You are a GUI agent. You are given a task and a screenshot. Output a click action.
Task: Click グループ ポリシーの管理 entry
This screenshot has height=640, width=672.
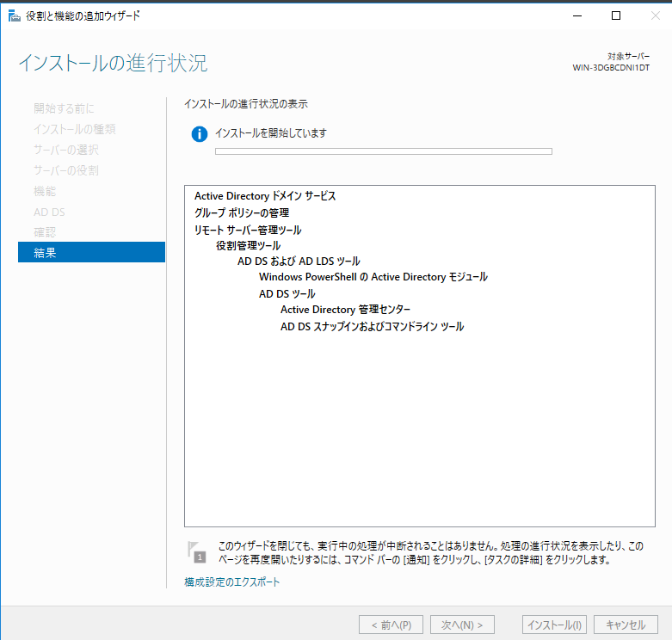[x=242, y=213]
